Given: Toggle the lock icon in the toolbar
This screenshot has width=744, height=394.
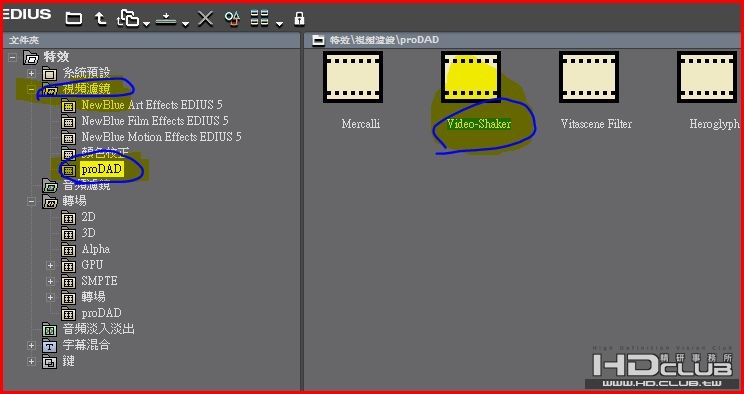Looking at the screenshot, I should (x=299, y=19).
